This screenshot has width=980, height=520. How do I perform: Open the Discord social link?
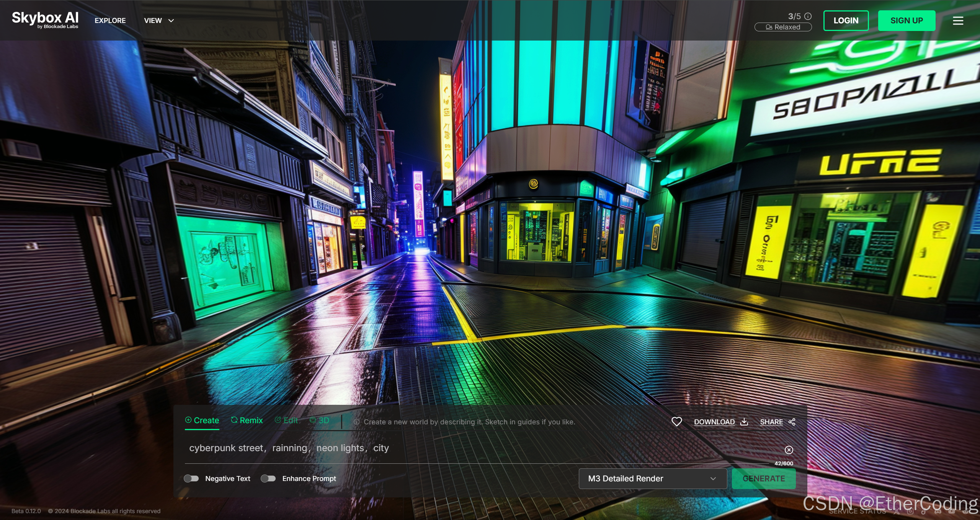938,512
